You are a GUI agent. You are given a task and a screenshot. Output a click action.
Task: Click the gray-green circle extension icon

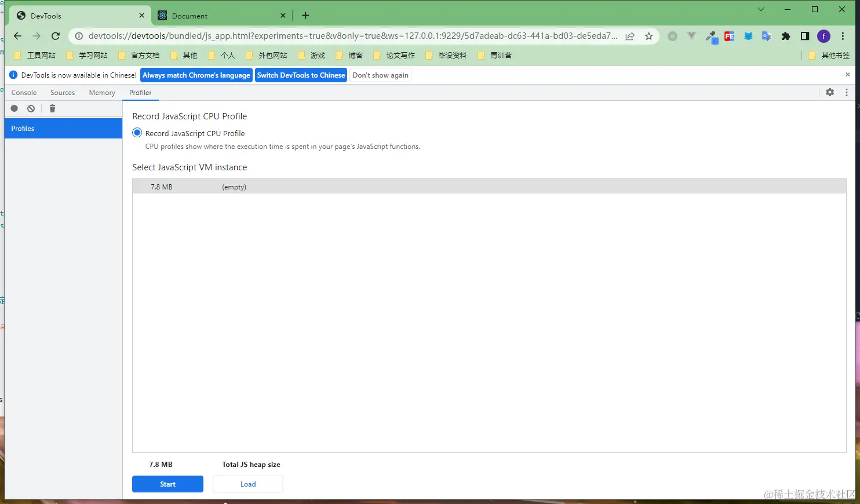click(672, 36)
